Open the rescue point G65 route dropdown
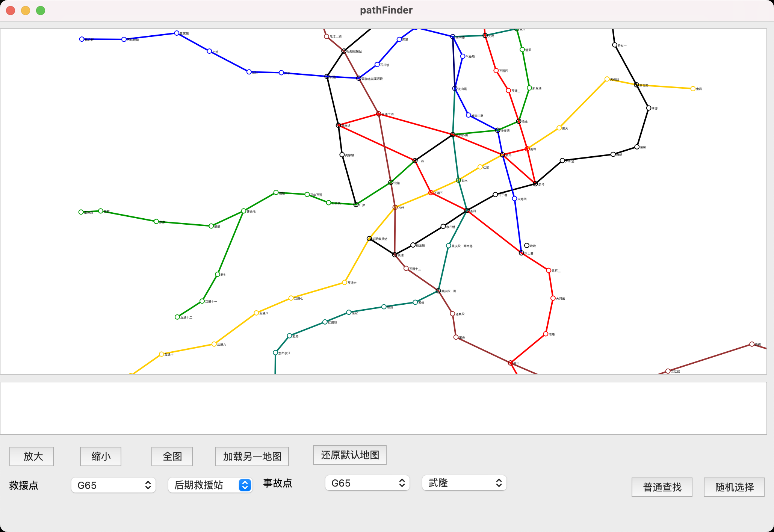 [113, 485]
